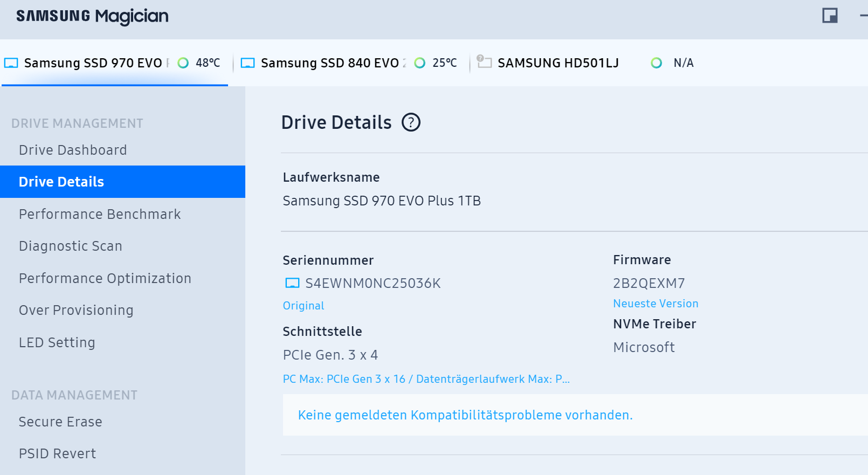
Task: Click the drive icon of Samsung SSD 840 EVO tab
Action: click(x=247, y=63)
